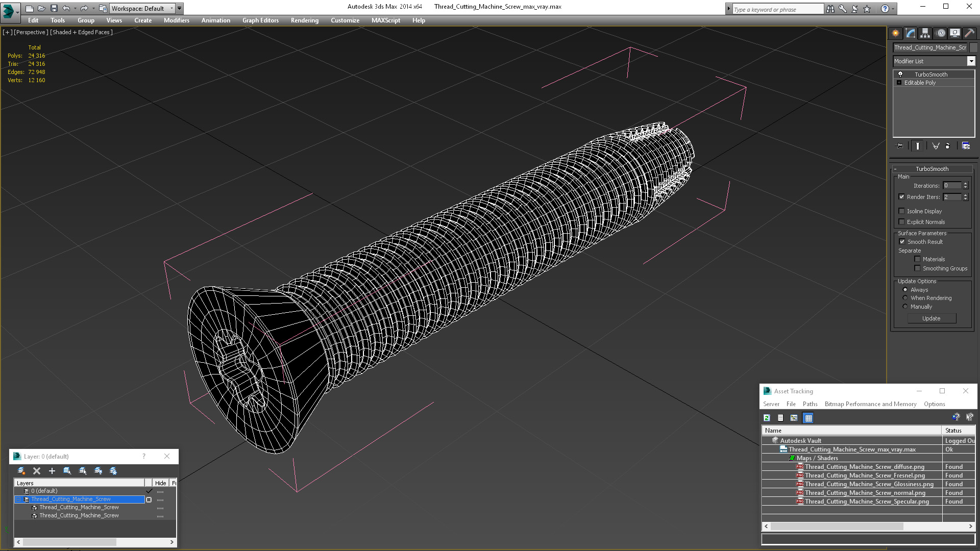The height and width of the screenshot is (551, 980).
Task: Click Create New Layer icon
Action: [21, 471]
